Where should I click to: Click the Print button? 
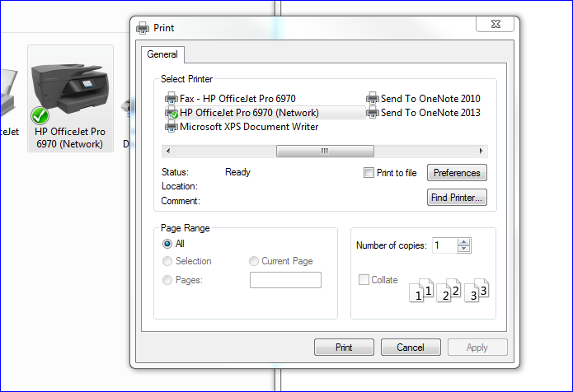point(344,347)
